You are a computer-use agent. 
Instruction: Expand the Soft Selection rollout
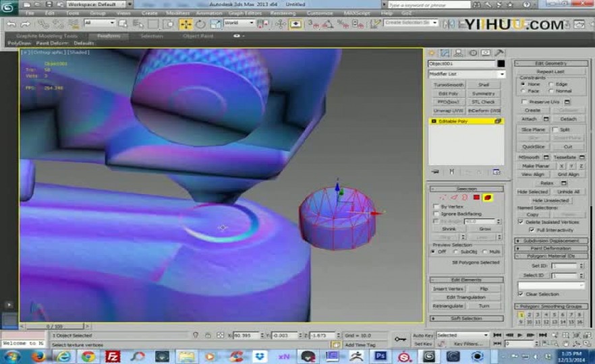pyautogui.click(x=467, y=318)
